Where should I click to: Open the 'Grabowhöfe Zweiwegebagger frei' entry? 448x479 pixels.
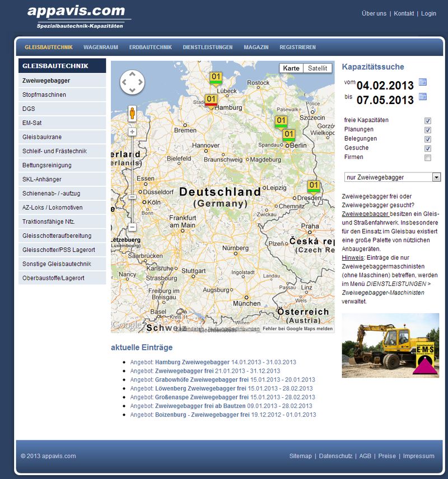click(x=202, y=380)
